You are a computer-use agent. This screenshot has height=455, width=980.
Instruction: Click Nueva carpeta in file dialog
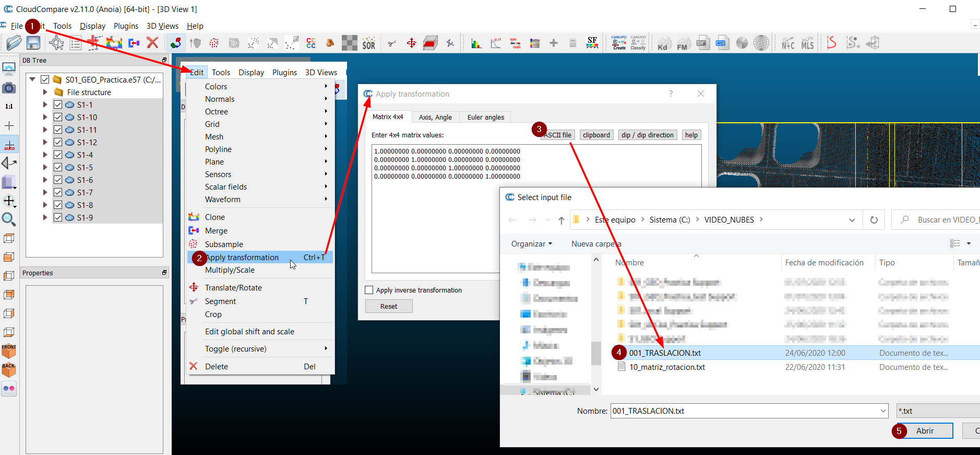596,244
